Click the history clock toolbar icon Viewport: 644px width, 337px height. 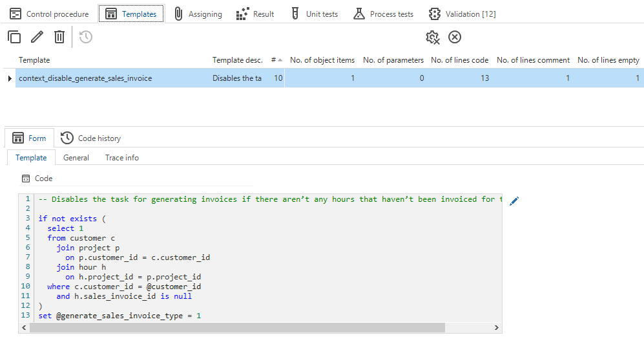[86, 38]
